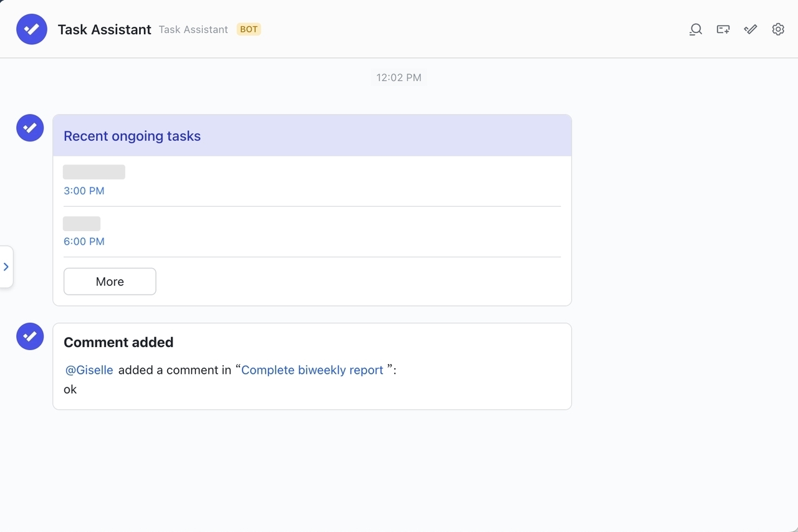Click the Task Assistant avatar in the header
Screen dimensions: 798x532
coord(32,29)
